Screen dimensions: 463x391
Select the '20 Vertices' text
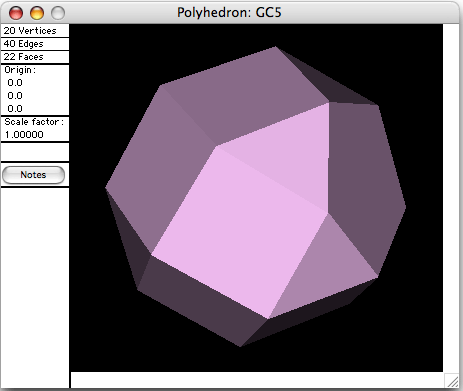pos(30,31)
